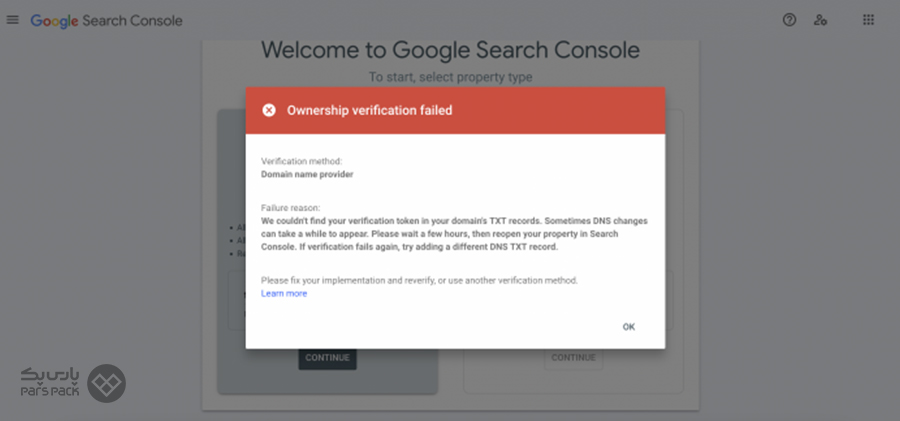Screen dimensions: 900x421
Task: Click the dark CONTINUE button
Action: click(x=327, y=358)
